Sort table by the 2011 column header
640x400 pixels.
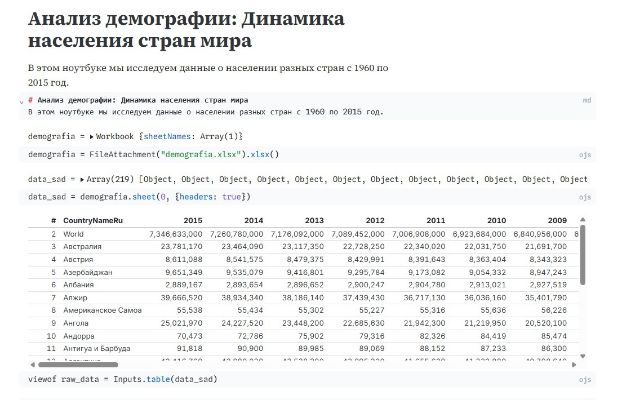(x=436, y=220)
